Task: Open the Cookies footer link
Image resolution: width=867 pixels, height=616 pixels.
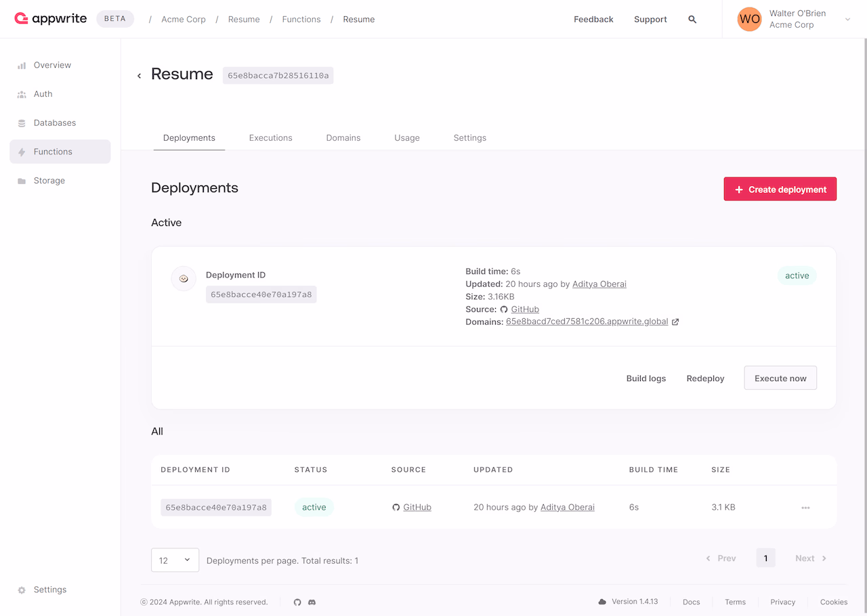Action: [x=834, y=602]
